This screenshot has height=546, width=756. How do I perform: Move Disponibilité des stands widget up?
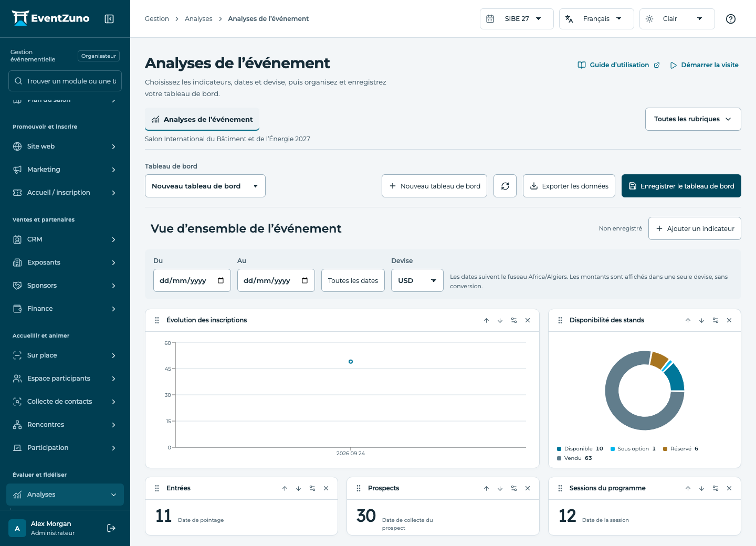[688, 320]
